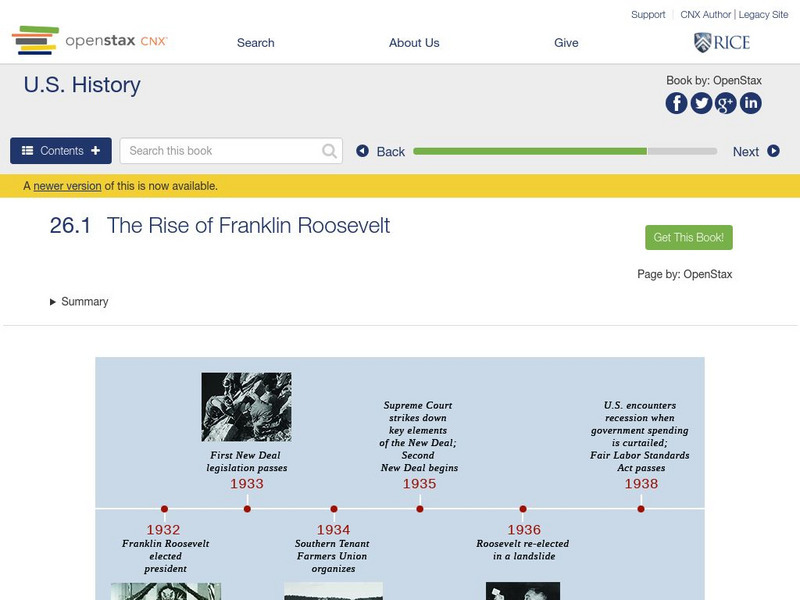Viewport: 800px width, 600px height.
Task: Open the LinkedIn share icon
Action: tap(750, 103)
